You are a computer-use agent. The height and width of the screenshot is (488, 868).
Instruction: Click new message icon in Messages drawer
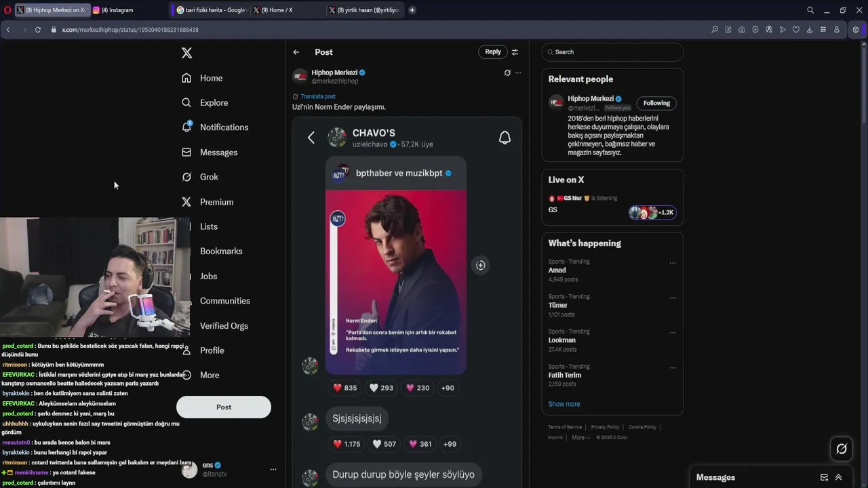coord(824,477)
